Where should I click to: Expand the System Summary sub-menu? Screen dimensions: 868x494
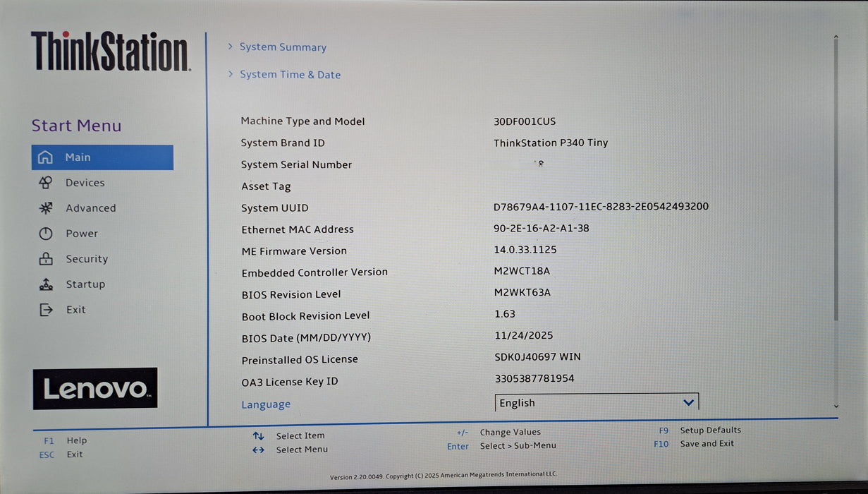pos(283,47)
